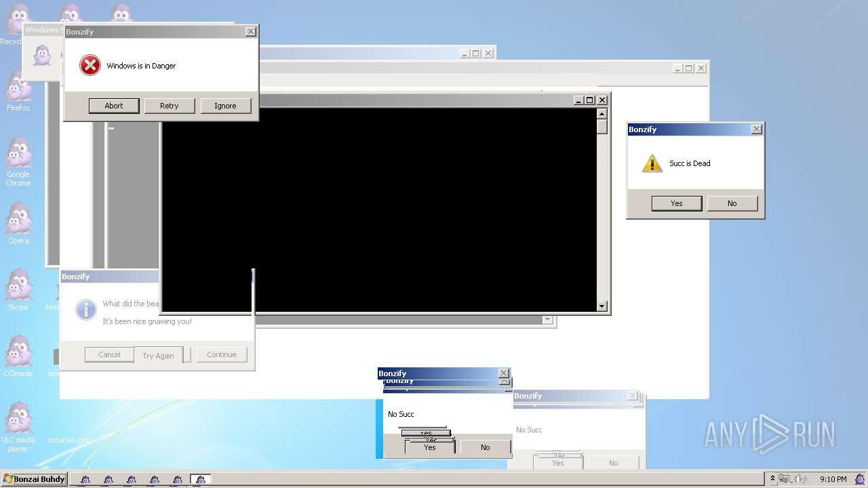This screenshot has width=868, height=488.
Task: Click the network icon in the system tray
Action: point(785,479)
